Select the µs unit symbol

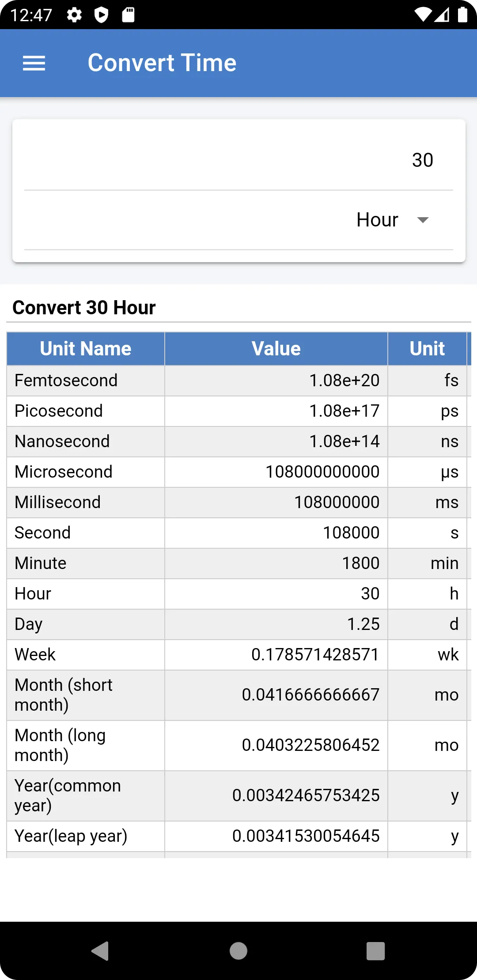click(x=450, y=473)
